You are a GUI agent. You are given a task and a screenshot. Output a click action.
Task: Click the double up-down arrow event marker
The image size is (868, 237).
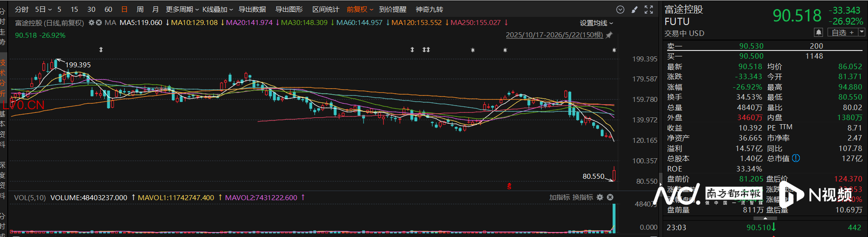tap(426, 50)
